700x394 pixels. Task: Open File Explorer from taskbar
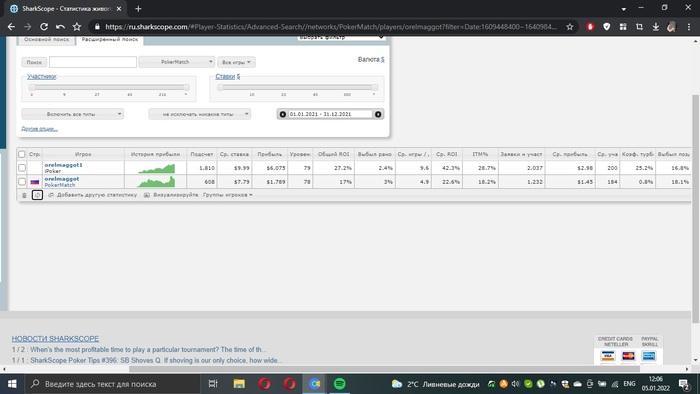(x=239, y=384)
